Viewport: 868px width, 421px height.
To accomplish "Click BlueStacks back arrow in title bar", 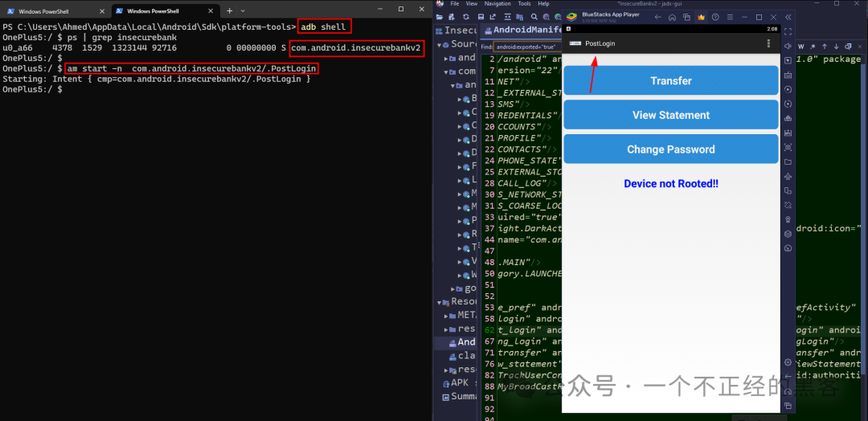I will [x=657, y=17].
